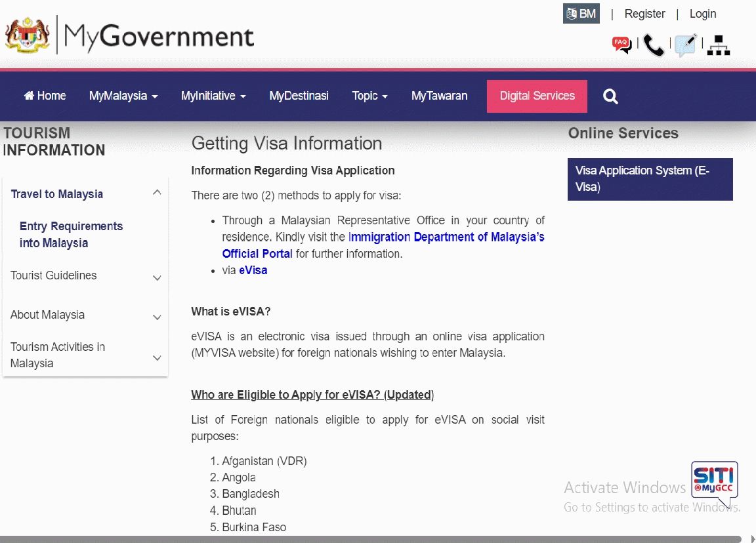
Task: Expand Tourism Activities in Malaysia section
Action: coord(157,357)
